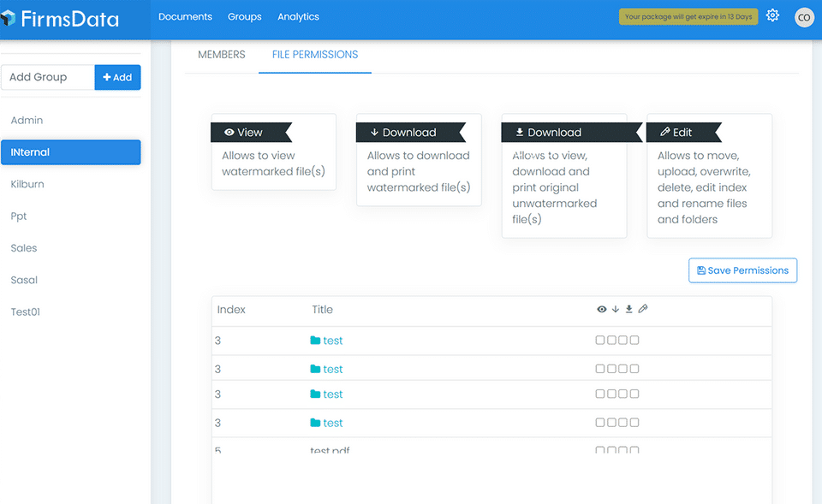Check the edit box in the first test row
The height and width of the screenshot is (504, 822).
(634, 340)
